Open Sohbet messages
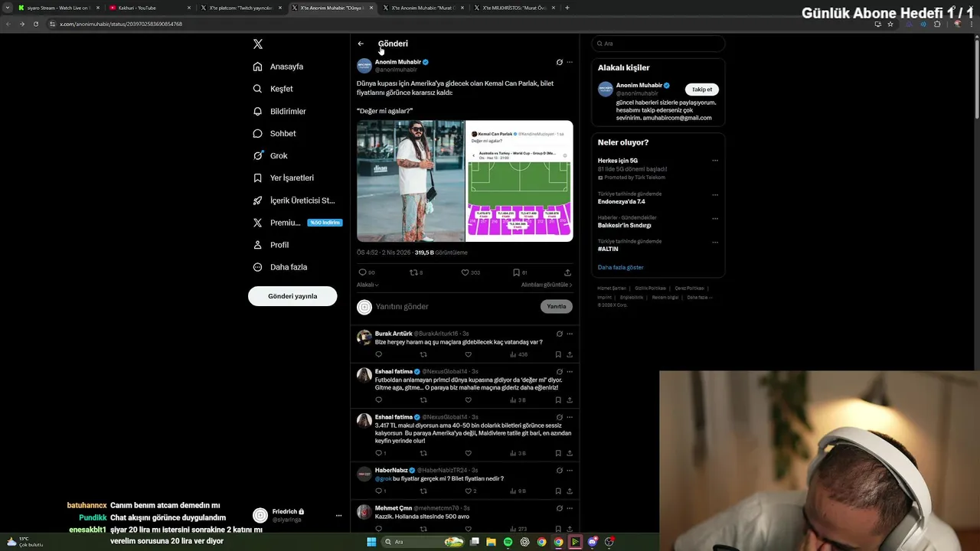980x551 pixels. pos(275,133)
